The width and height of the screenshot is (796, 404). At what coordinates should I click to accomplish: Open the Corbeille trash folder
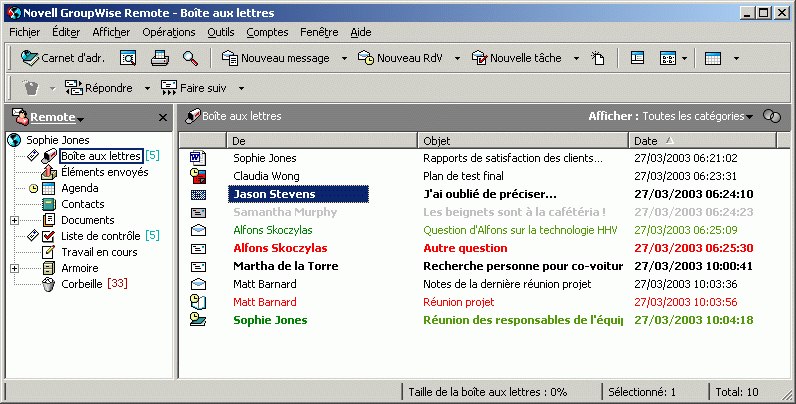click(x=82, y=284)
